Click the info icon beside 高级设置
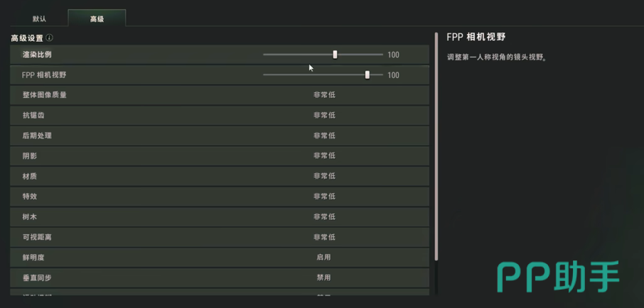This screenshot has width=644, height=308. pyautogui.click(x=50, y=38)
